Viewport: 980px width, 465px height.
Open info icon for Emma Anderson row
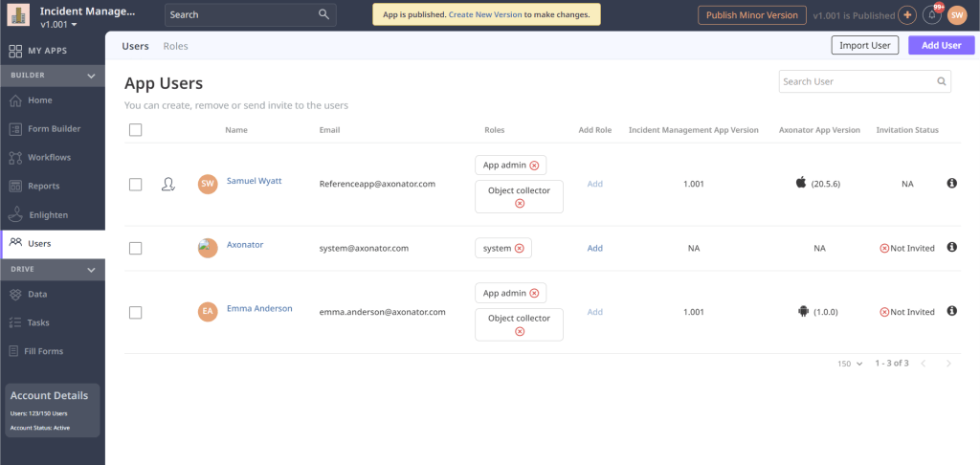[x=952, y=311]
